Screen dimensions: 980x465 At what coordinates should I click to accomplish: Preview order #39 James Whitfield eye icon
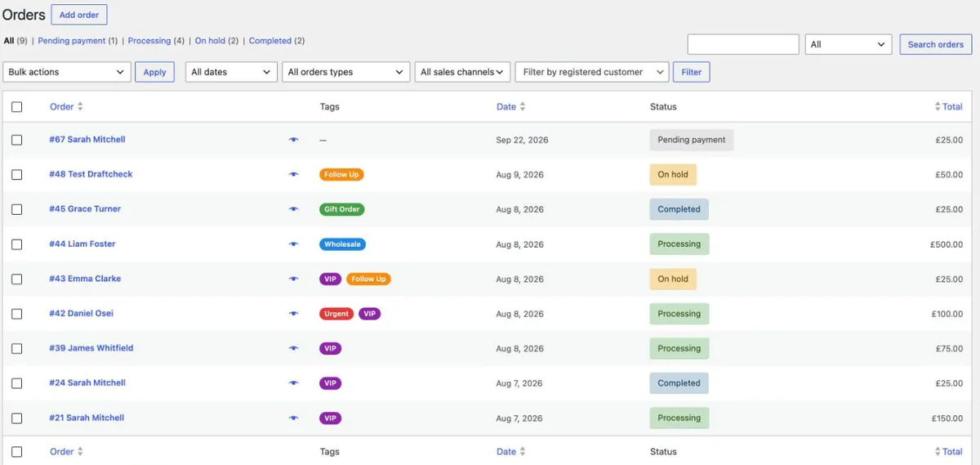294,348
